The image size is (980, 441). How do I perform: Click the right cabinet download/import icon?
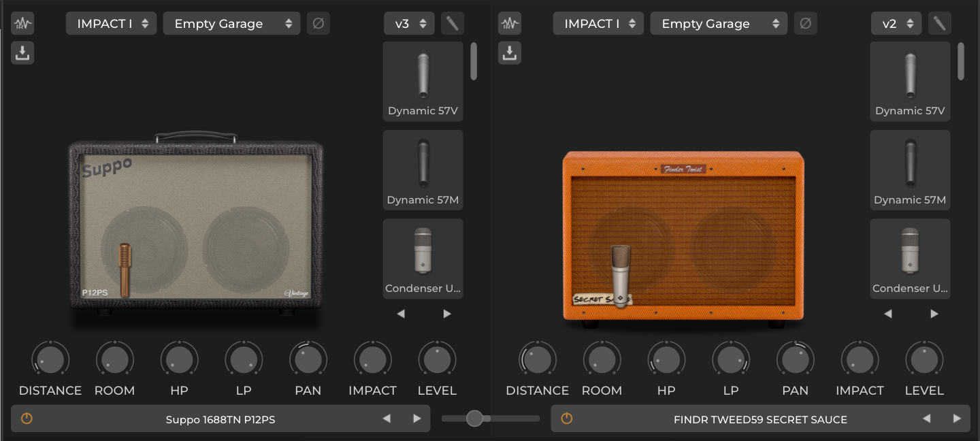(x=510, y=53)
